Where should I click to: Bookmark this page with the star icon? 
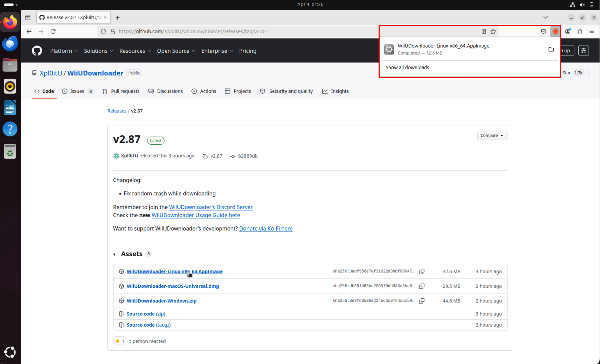click(493, 31)
